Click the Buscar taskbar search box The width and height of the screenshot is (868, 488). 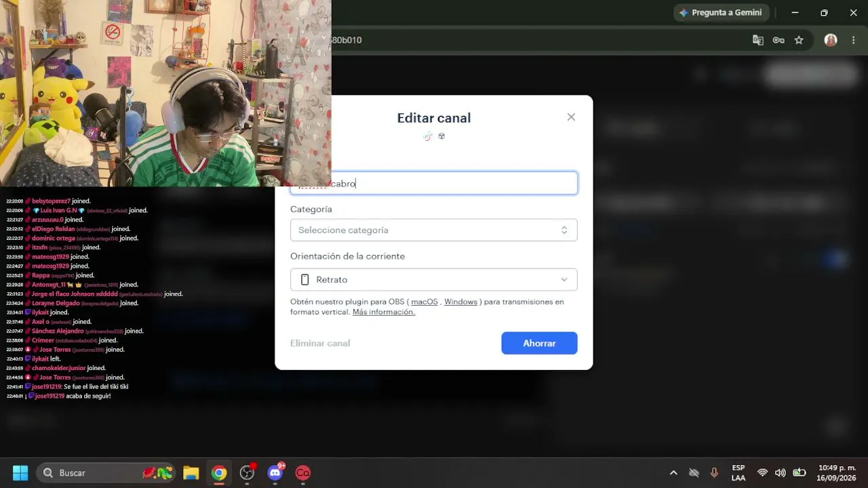point(105,472)
